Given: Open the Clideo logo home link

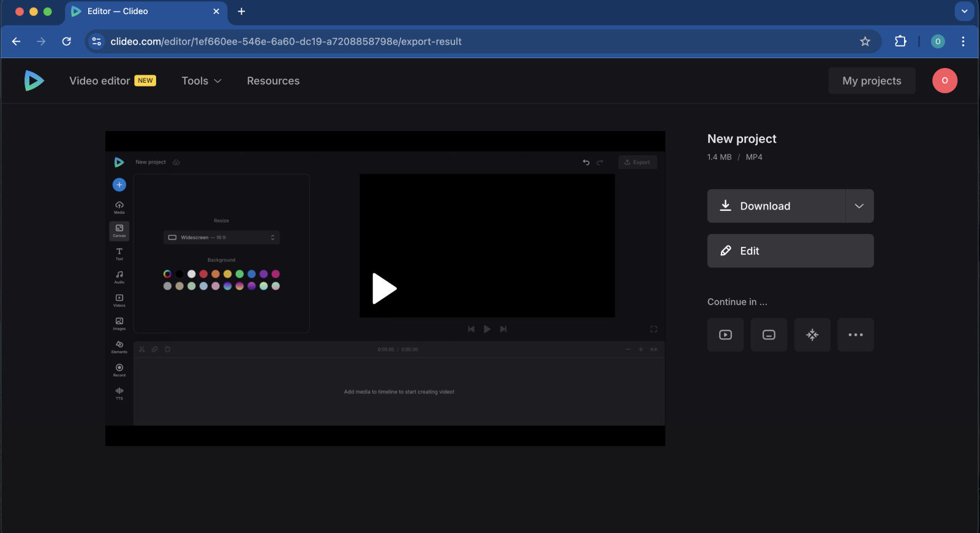Looking at the screenshot, I should click(34, 80).
